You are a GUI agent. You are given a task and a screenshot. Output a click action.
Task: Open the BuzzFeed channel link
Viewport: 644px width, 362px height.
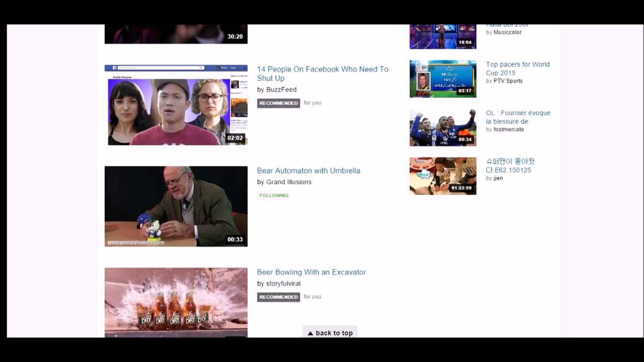(281, 89)
